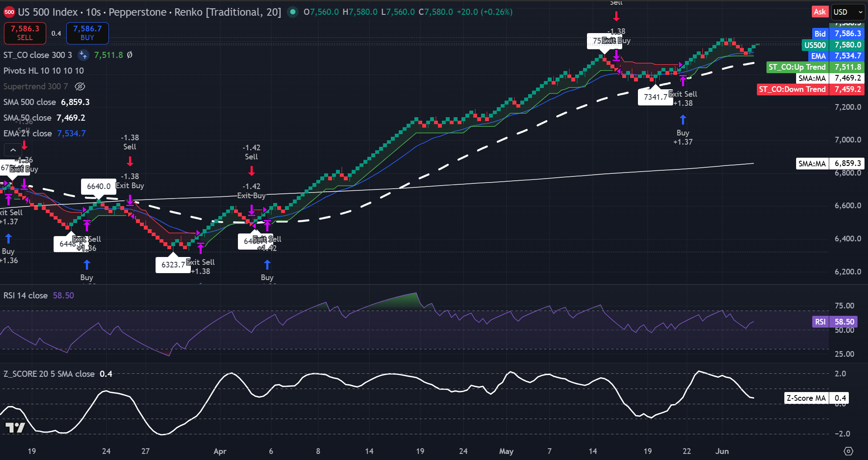Select the SMA 50 close legend
This screenshot has height=460, width=868.
tap(27, 118)
